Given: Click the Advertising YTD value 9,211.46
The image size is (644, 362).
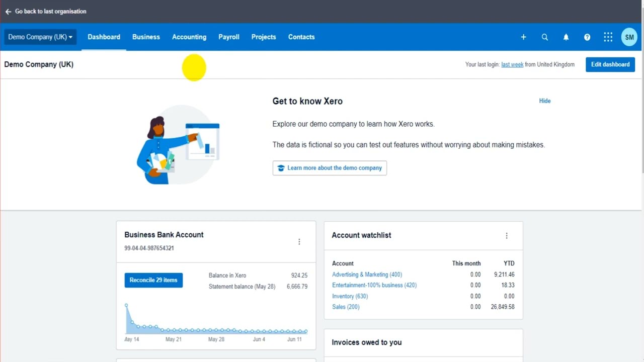Looking at the screenshot, I should tap(504, 275).
